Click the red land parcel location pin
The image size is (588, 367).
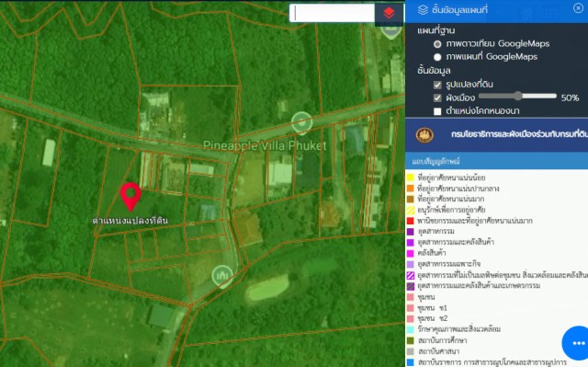coord(130,197)
